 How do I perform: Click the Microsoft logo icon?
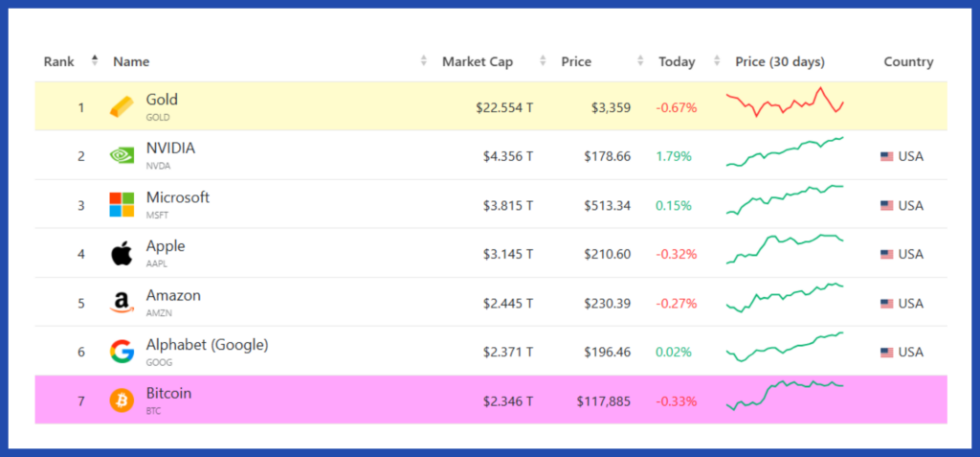pyautogui.click(x=122, y=204)
